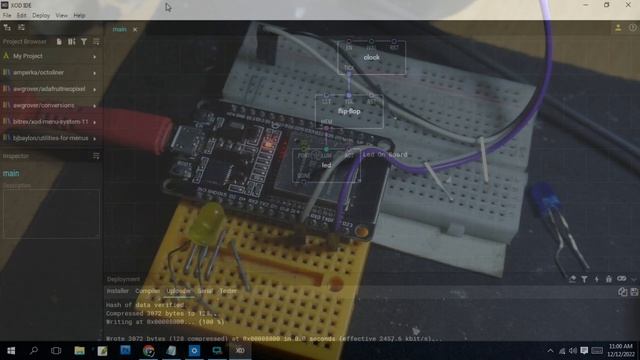Open the View menu
Viewport: 640px width, 360px height.
[x=62, y=16]
